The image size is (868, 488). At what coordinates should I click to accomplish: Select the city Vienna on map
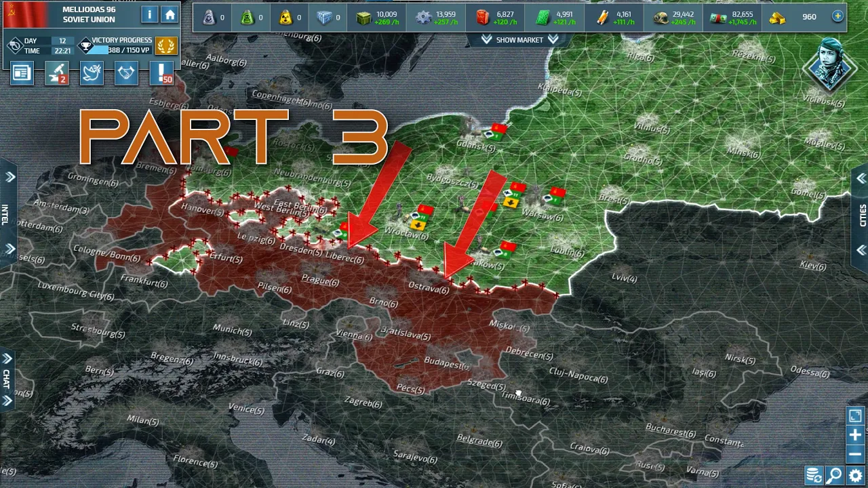pyautogui.click(x=353, y=334)
